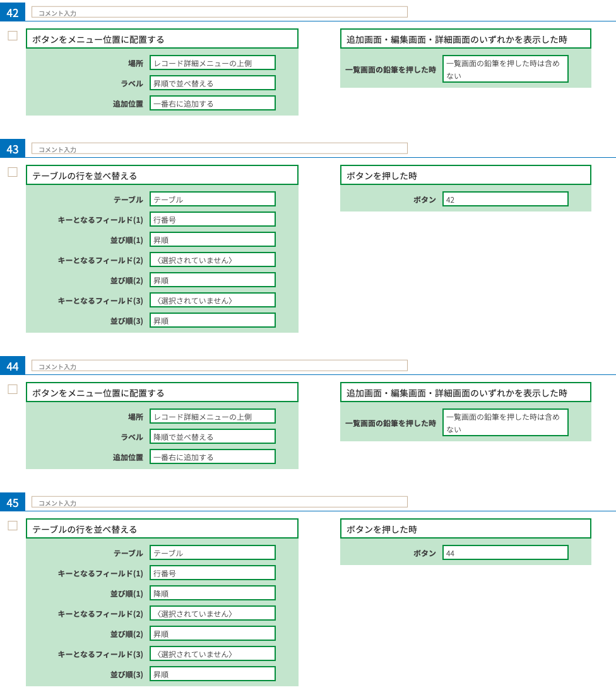This screenshot has height=697, width=616.
Task: Open condition '追加画面・編集画面・詳細画面' in row 44
Action: click(465, 392)
